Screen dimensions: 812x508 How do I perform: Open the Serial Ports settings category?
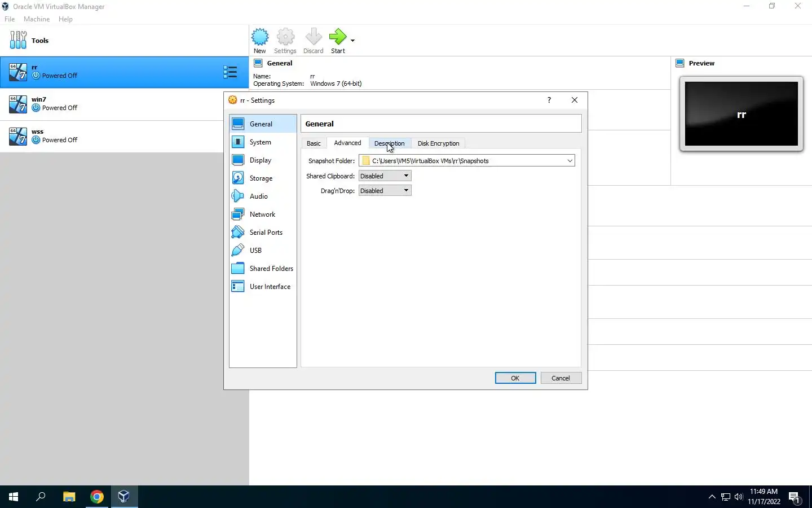click(x=263, y=233)
